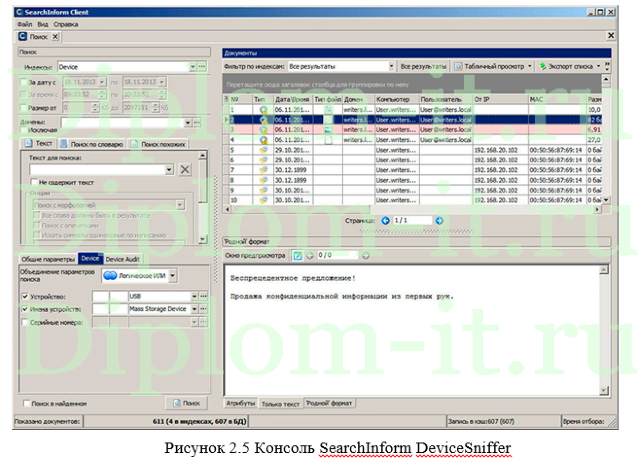Viewport: 637px width, 460px height.
Task: Switch to the 'Device Audit' tab
Action: click(122, 258)
